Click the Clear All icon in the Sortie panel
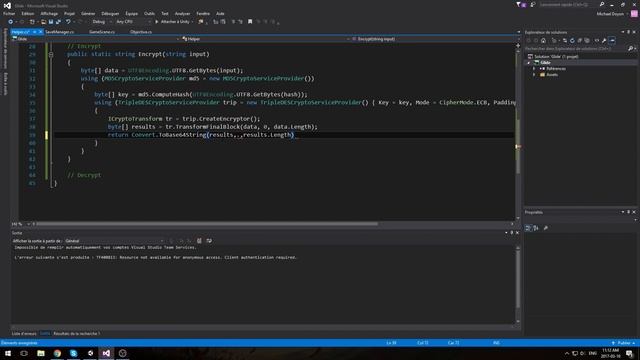Image resolution: width=640 pixels, height=360 pixels. [x=199, y=241]
